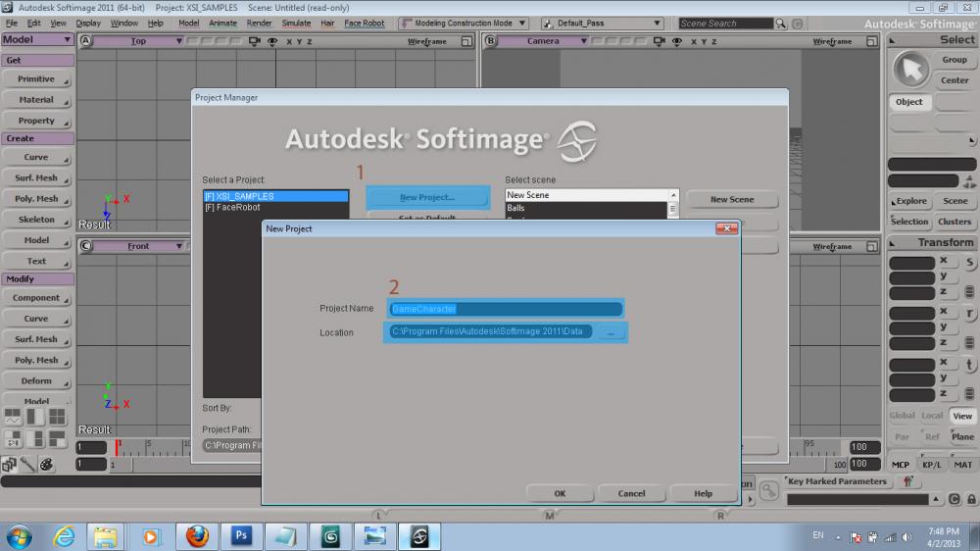Screen dimensions: 980x551
Task: Toggle Ref transform mode
Action: tap(932, 436)
